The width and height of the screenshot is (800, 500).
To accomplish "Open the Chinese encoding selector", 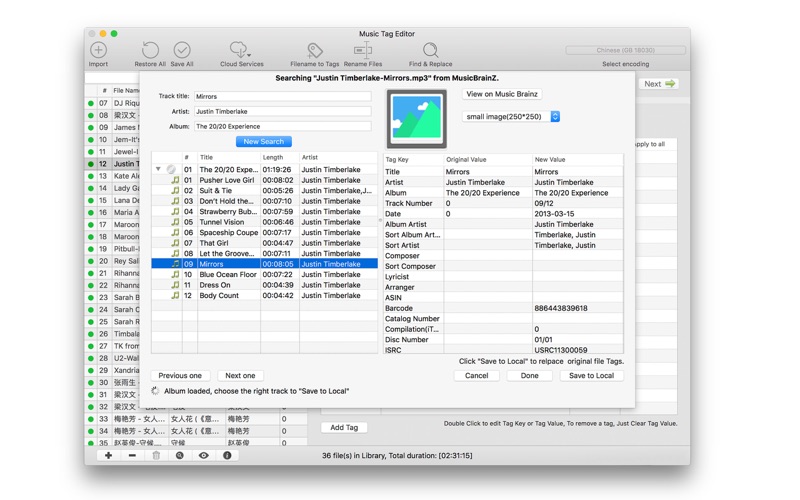I will [625, 50].
